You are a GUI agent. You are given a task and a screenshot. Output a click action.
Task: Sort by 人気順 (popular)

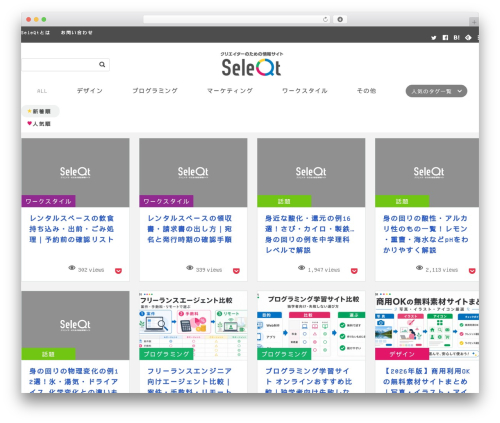(39, 124)
